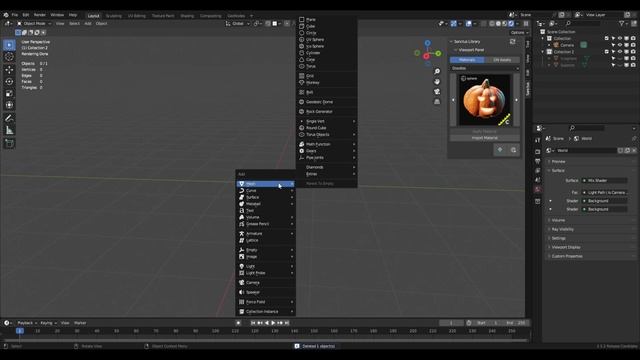Screen dimensions: 640x360
Task: Click the timeline playhead marker
Action: [x=20, y=331]
